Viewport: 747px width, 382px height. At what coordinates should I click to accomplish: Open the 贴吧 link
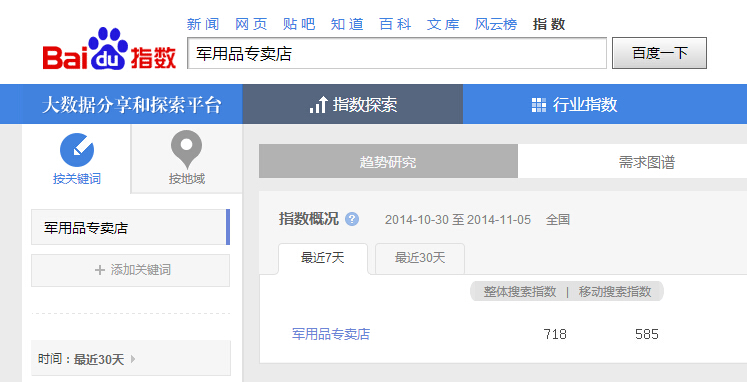point(299,24)
